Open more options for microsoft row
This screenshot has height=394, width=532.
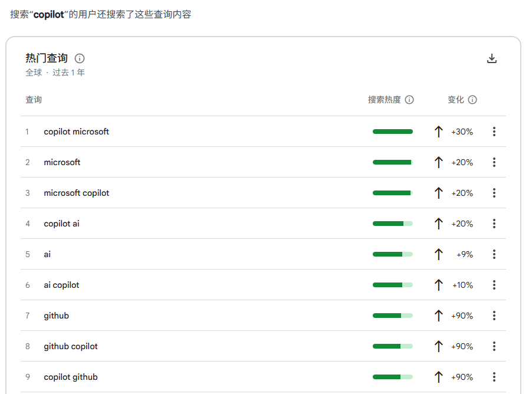(494, 162)
